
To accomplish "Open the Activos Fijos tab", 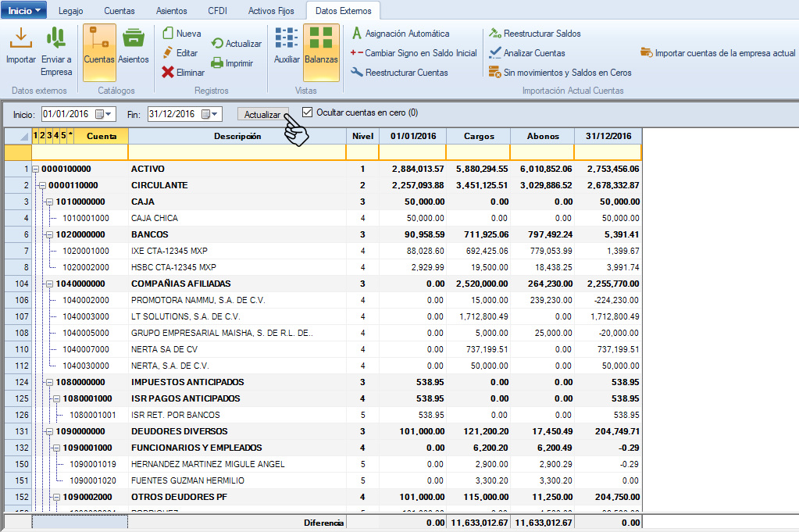I will pos(272,11).
